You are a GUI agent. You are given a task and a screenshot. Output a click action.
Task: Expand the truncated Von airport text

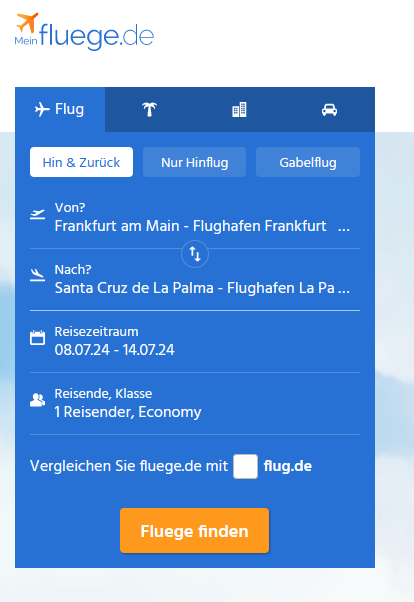[344, 228]
